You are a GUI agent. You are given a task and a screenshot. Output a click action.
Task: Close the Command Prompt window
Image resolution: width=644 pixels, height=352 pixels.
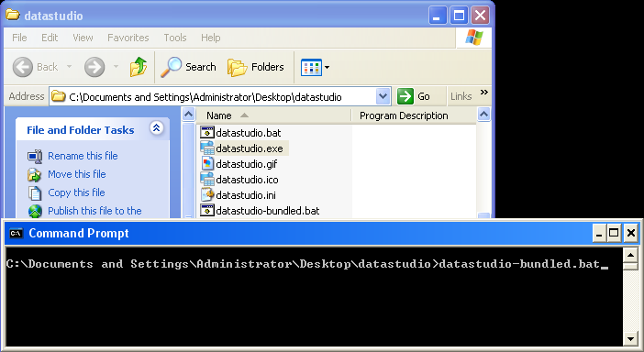point(630,234)
